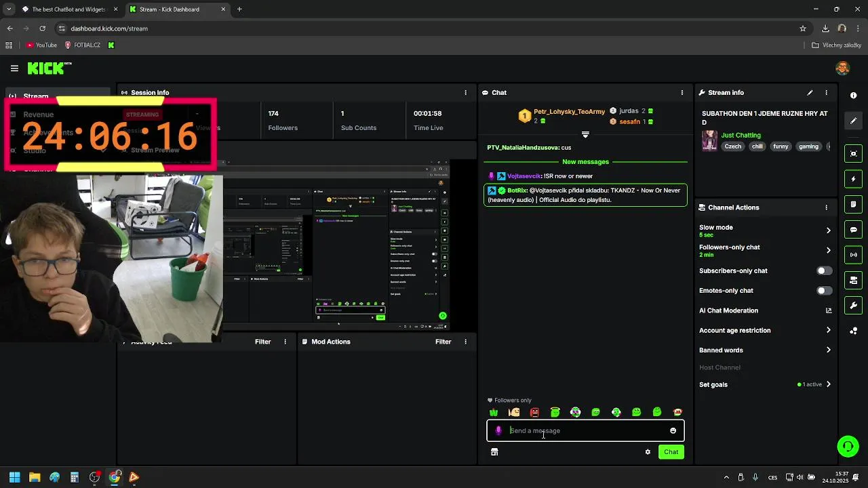The height and width of the screenshot is (488, 868).
Task: Open the hamburger menu beside Kick logo
Action: [14, 68]
